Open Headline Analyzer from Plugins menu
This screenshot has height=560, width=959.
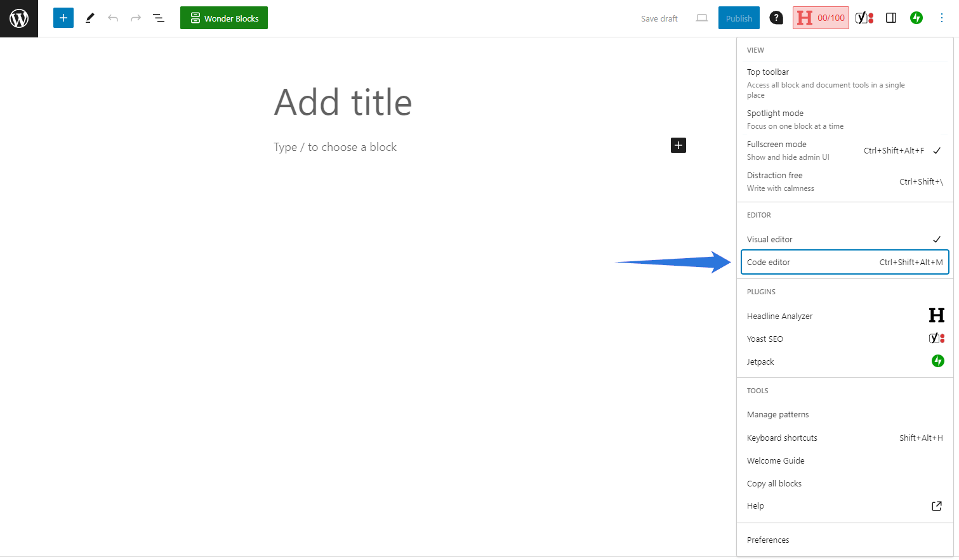(x=845, y=316)
